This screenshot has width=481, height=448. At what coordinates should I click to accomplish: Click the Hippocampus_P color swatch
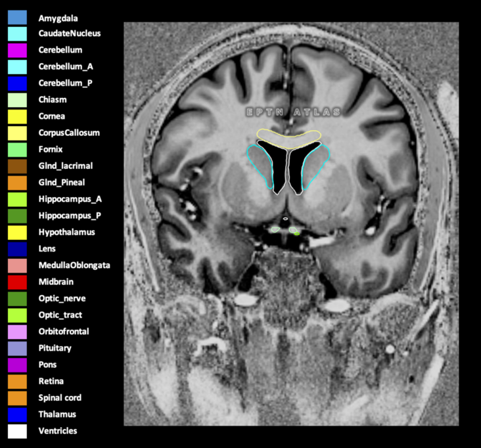17,216
